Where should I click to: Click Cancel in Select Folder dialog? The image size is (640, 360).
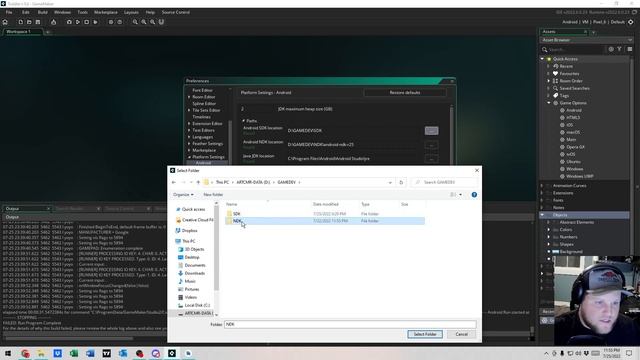461,334
